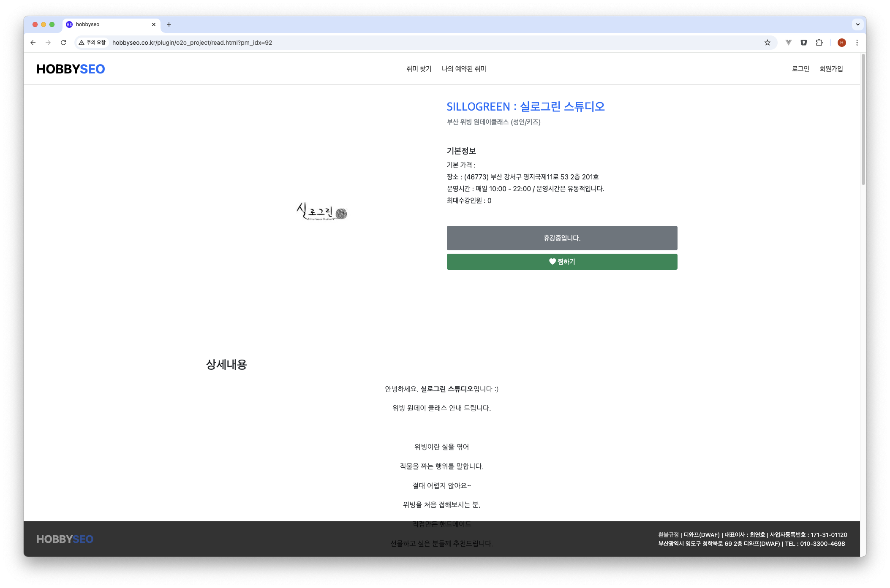The image size is (890, 588).
Task: Reload the current page
Action: pos(63,43)
